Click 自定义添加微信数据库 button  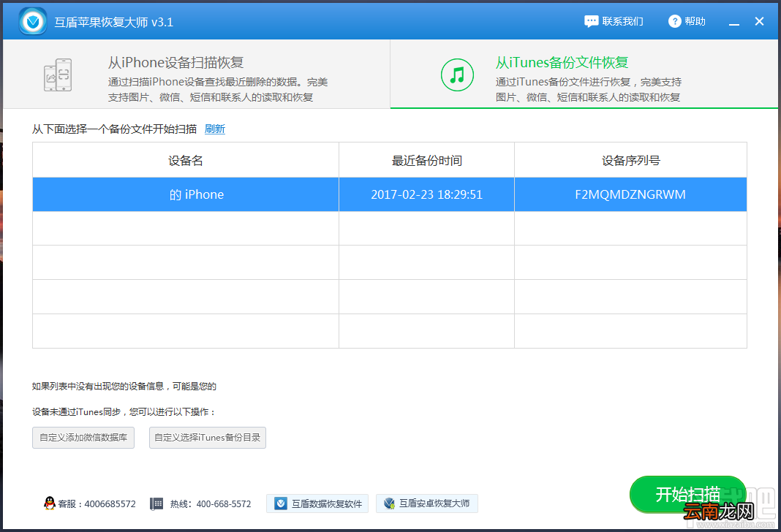point(83,438)
